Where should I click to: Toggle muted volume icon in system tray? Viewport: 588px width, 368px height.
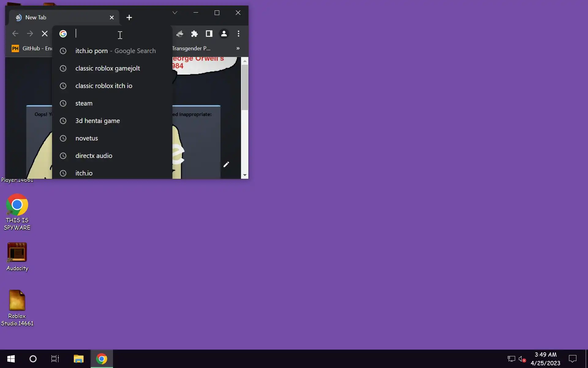pyautogui.click(x=522, y=359)
